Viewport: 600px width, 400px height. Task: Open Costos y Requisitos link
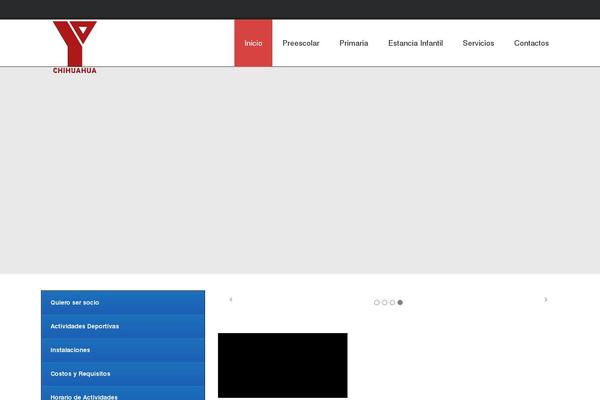click(123, 374)
